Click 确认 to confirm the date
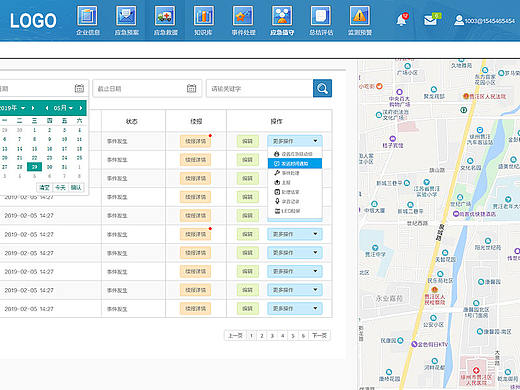 [x=76, y=188]
